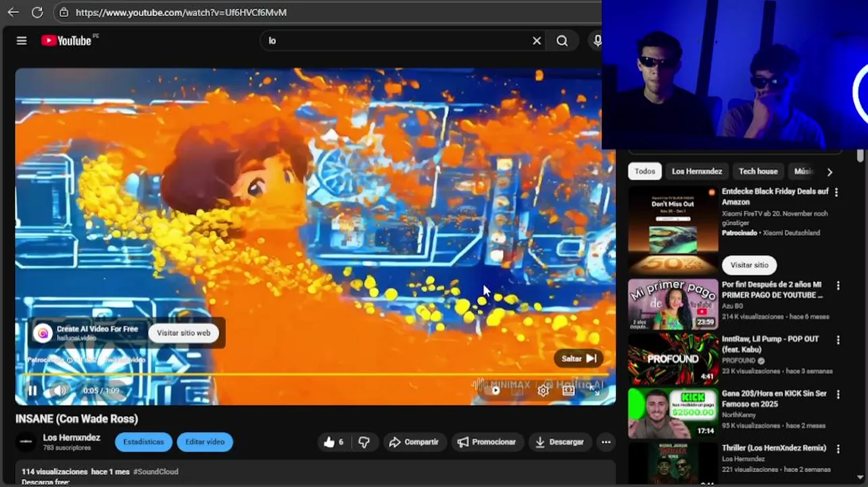
Task: Click the Editar vídeo button
Action: click(205, 442)
